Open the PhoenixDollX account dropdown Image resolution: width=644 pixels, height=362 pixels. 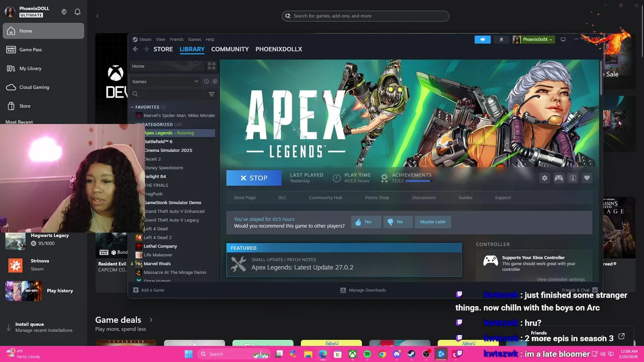pyautogui.click(x=532, y=39)
